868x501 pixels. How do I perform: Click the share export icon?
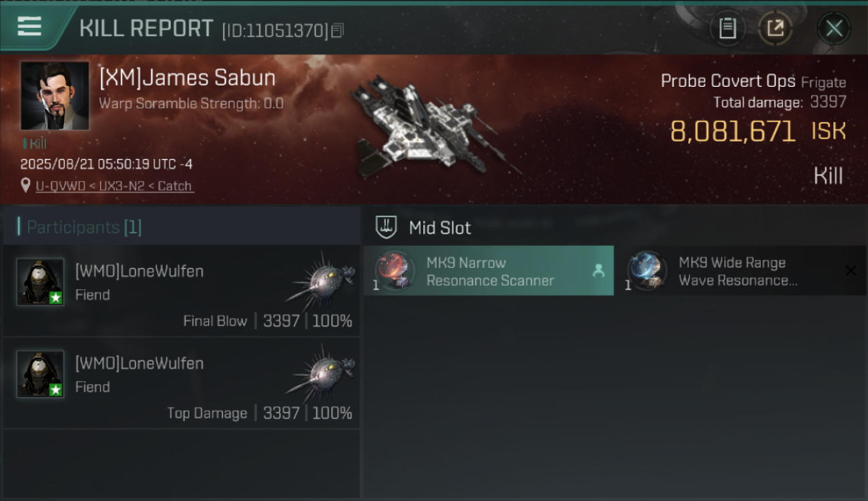775,29
